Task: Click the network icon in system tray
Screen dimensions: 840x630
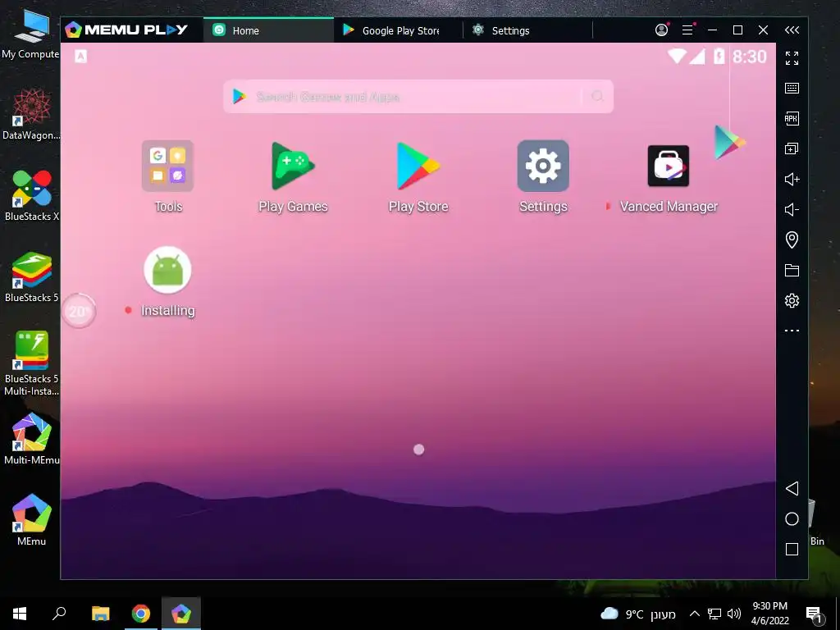Action: [x=714, y=614]
